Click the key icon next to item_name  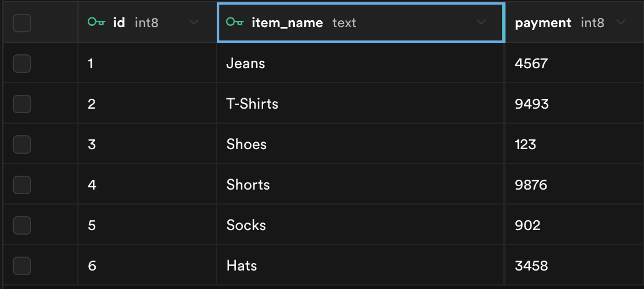tap(234, 23)
